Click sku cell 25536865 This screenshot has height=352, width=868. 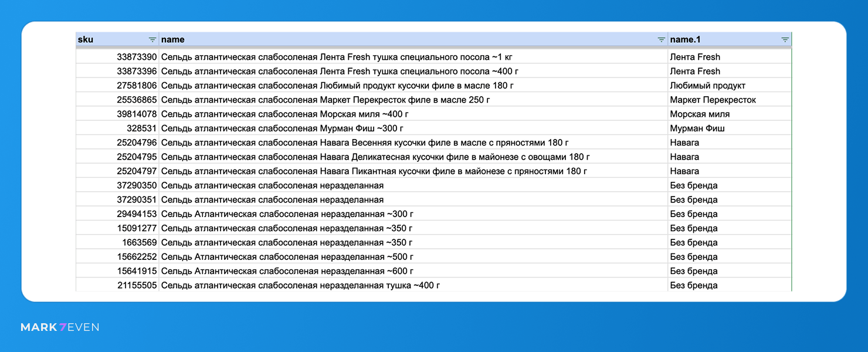[117, 100]
